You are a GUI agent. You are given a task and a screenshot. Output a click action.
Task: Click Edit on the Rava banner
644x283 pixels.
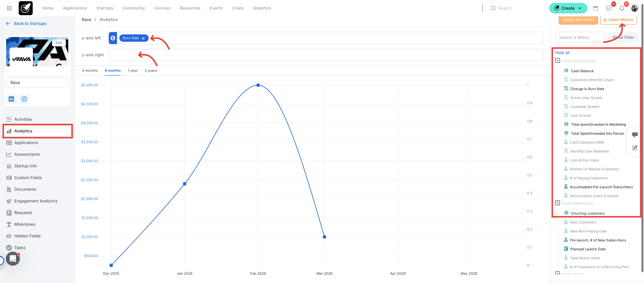pyautogui.click(x=59, y=43)
